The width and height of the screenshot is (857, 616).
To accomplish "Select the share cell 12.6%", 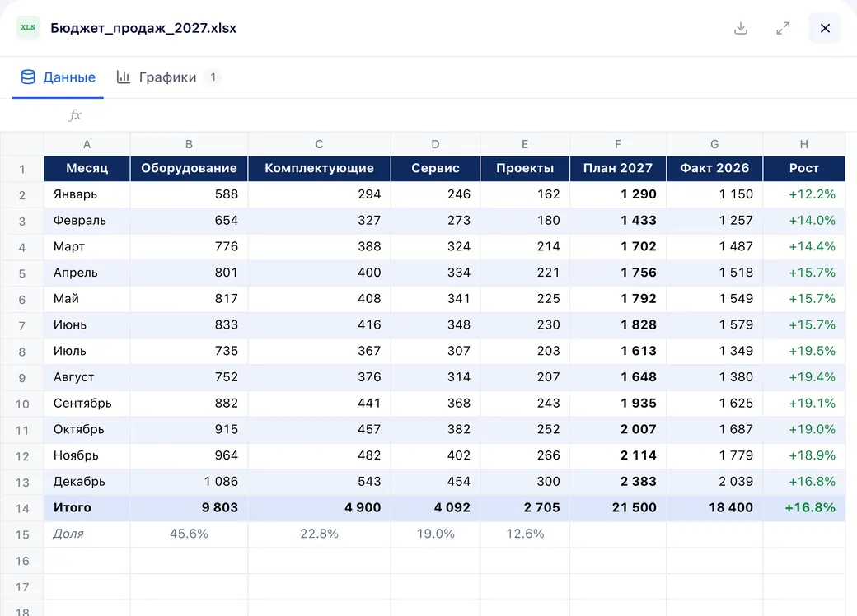I will click(x=525, y=534).
